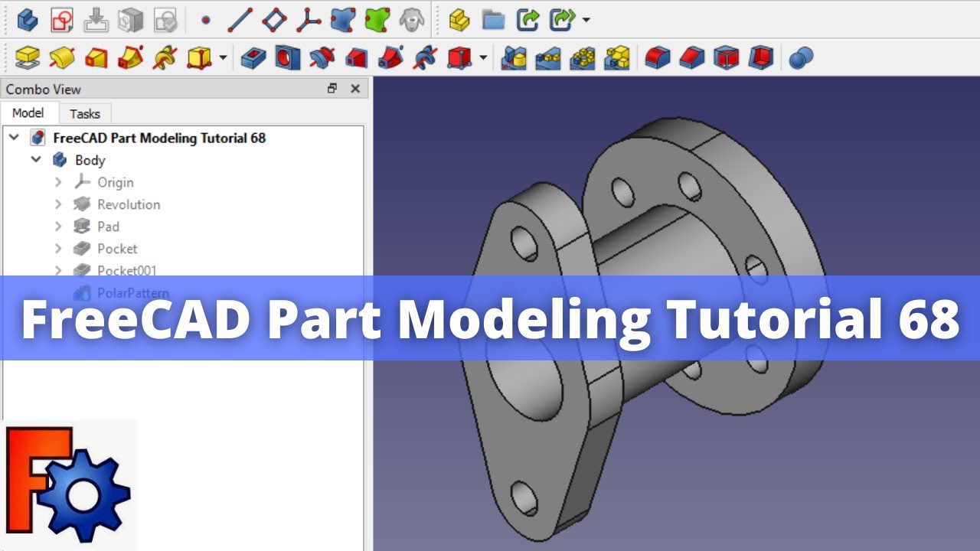The image size is (980, 551).
Task: Select the Pad feature in tree
Action: pyautogui.click(x=108, y=227)
